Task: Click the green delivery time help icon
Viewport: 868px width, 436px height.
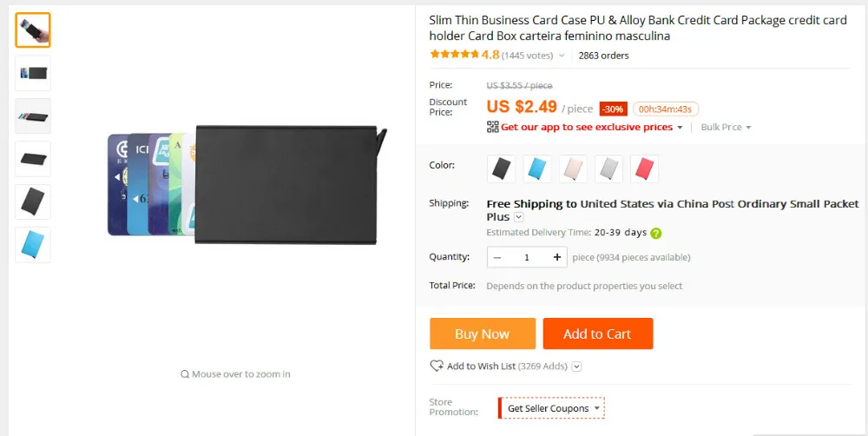Action: (656, 233)
